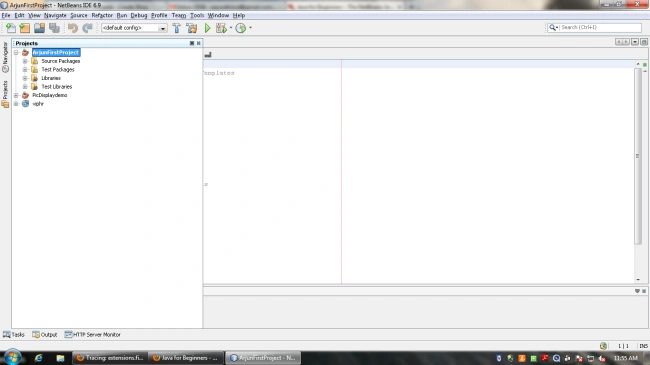The width and height of the screenshot is (650, 365).
Task: Click the Windows Start button
Action: pos(12,358)
